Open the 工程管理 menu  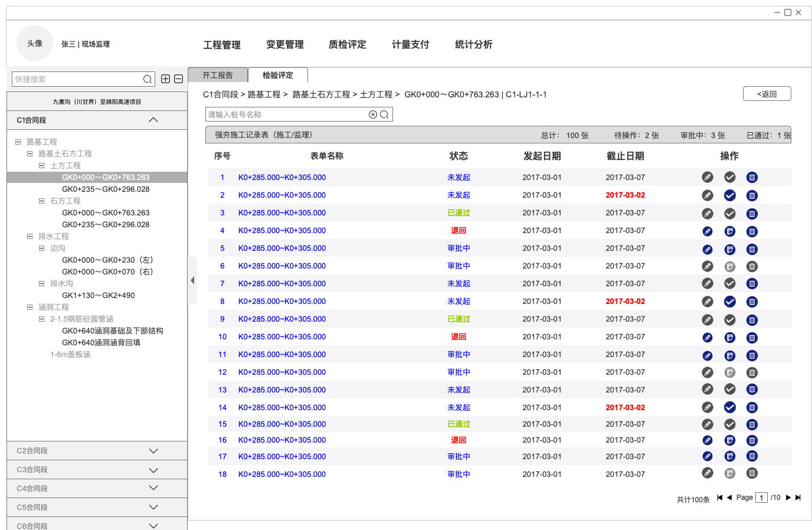pyautogui.click(x=222, y=45)
